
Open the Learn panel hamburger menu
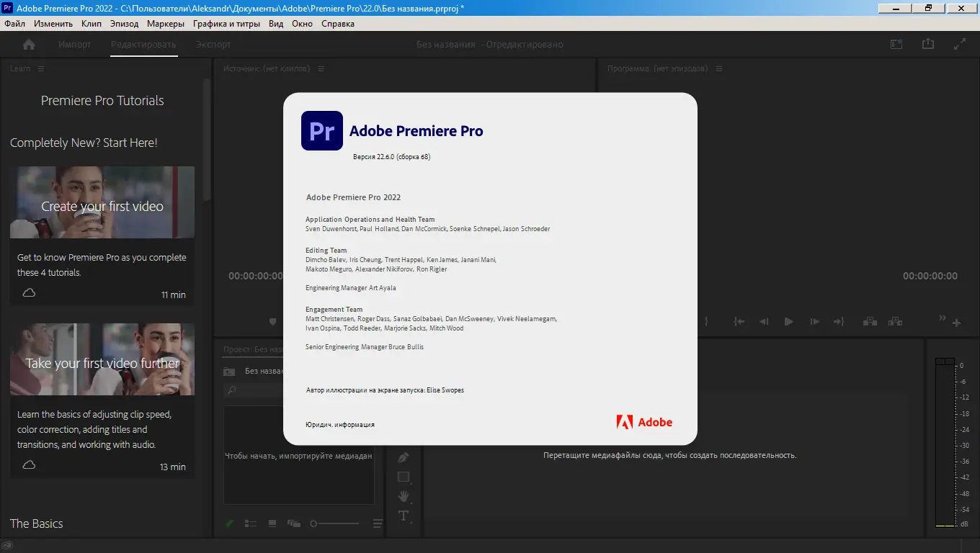coord(41,68)
